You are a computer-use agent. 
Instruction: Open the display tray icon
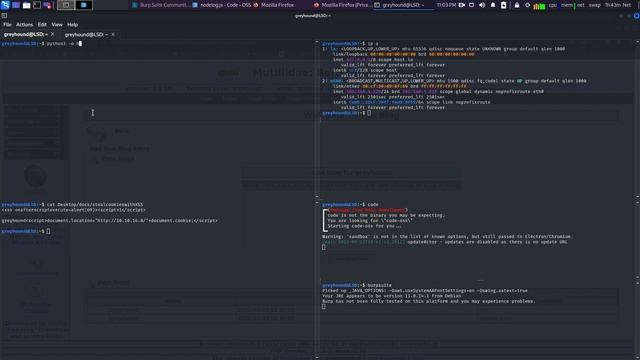[471, 5]
